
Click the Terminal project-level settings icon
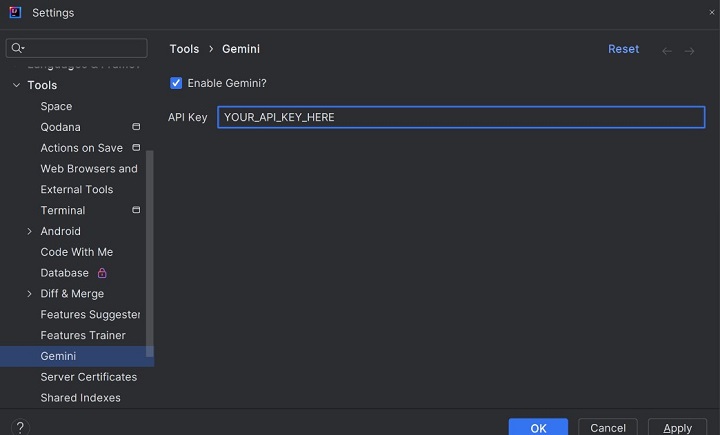click(x=136, y=211)
